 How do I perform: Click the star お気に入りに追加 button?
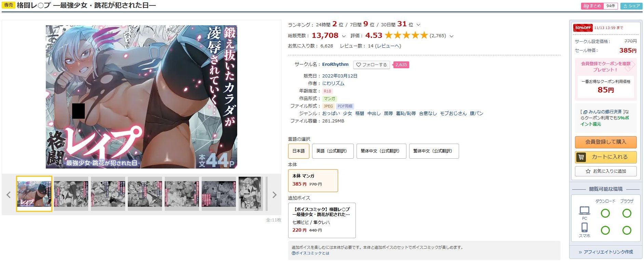click(x=606, y=171)
